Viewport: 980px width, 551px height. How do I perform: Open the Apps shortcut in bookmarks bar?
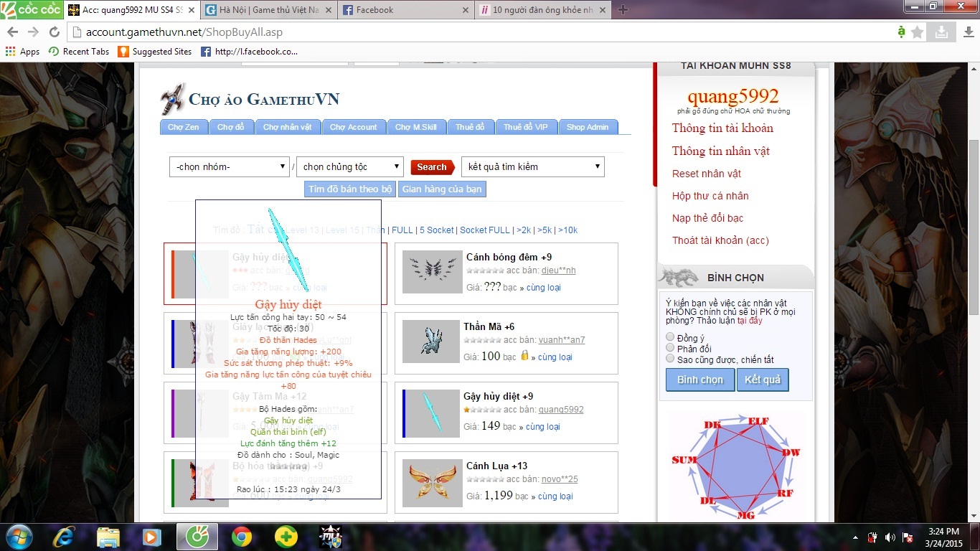pyautogui.click(x=22, y=52)
